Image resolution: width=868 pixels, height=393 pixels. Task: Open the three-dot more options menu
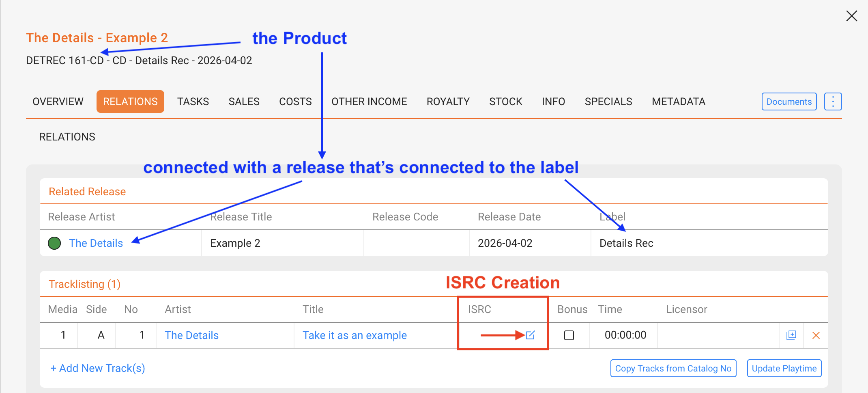click(x=833, y=101)
